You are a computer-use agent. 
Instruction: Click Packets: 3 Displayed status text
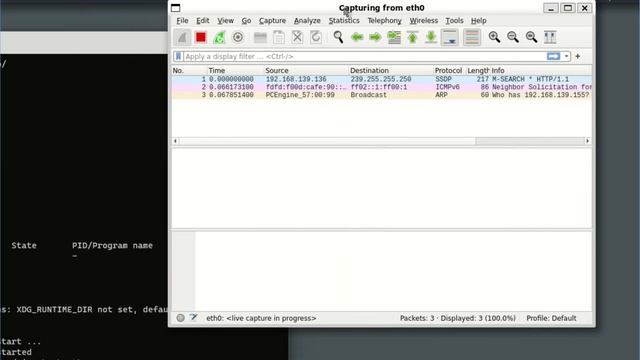(x=458, y=318)
